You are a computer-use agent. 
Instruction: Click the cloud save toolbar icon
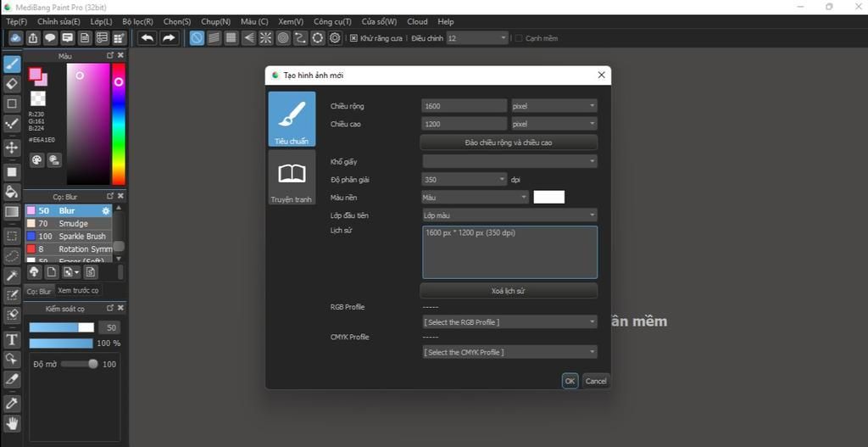15,38
